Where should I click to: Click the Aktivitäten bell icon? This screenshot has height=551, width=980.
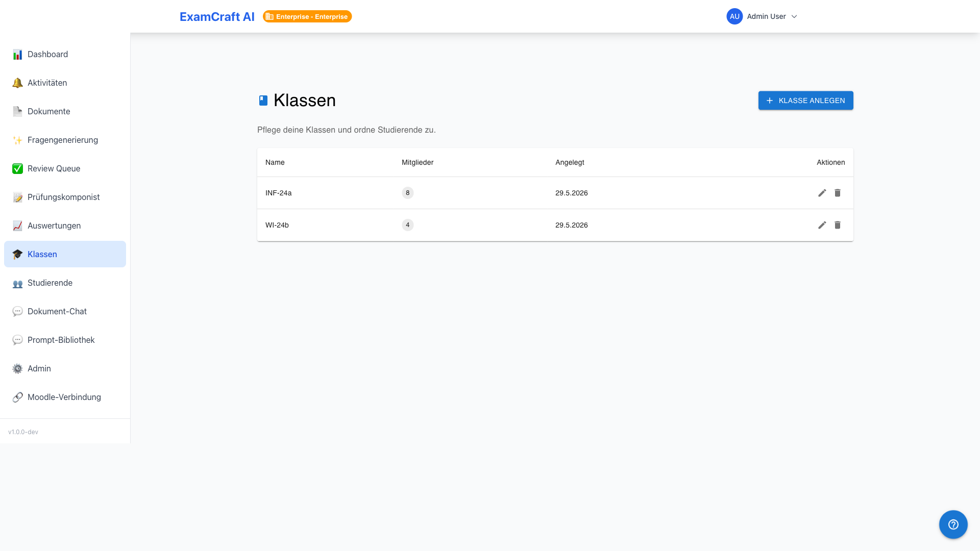click(17, 83)
